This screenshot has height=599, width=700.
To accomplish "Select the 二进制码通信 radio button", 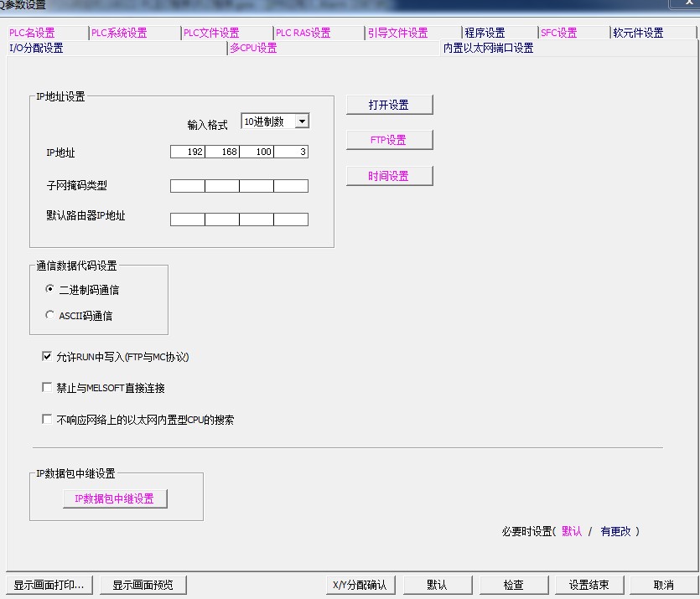I will pyautogui.click(x=50, y=290).
